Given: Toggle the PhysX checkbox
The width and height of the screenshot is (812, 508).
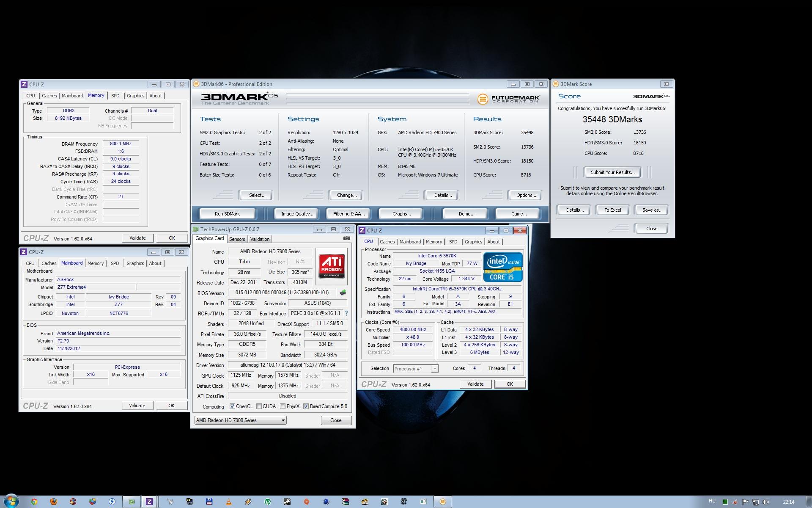Looking at the screenshot, I should (x=283, y=406).
